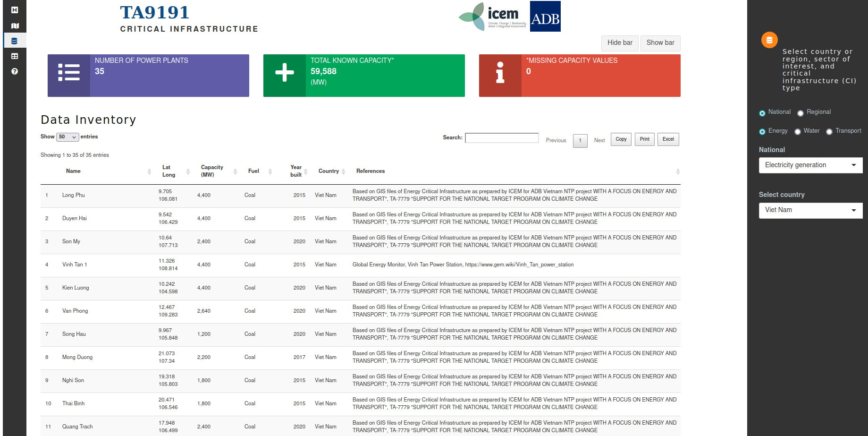Click the ADB logo in the header
The height and width of the screenshot is (436, 868).
coord(545,17)
